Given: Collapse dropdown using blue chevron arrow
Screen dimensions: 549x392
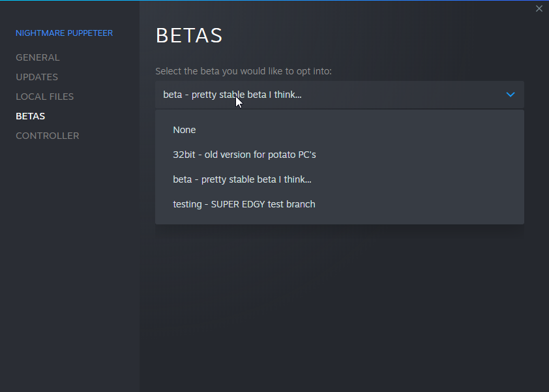Looking at the screenshot, I should tap(511, 95).
